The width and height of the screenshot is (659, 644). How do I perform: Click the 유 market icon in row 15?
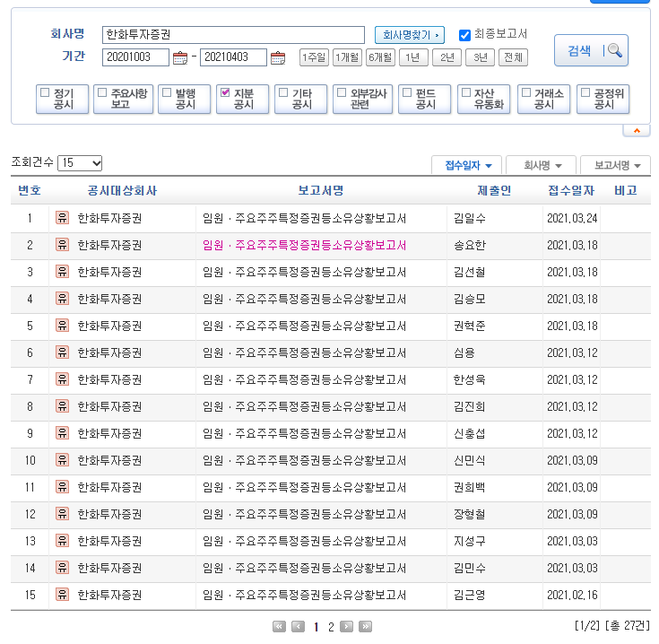click(x=62, y=595)
